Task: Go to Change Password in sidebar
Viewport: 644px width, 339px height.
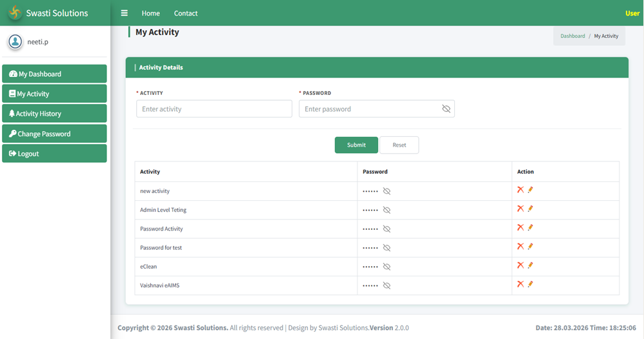Action: pyautogui.click(x=54, y=134)
